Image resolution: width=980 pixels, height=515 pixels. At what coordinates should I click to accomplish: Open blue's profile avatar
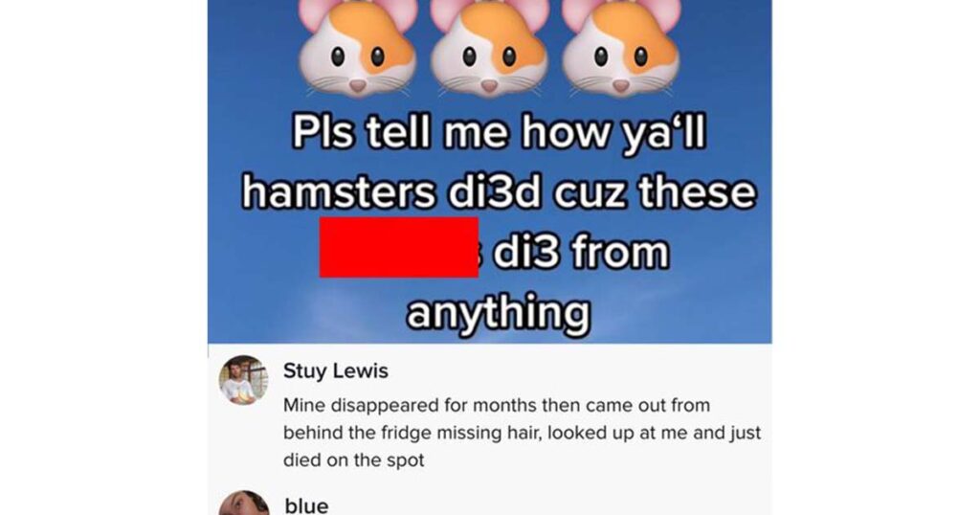[244, 504]
